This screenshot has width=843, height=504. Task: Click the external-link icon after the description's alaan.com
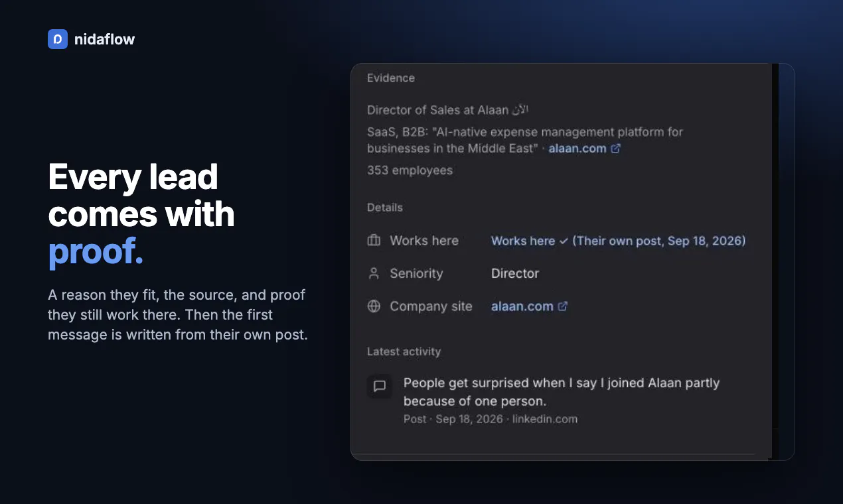[x=615, y=149]
